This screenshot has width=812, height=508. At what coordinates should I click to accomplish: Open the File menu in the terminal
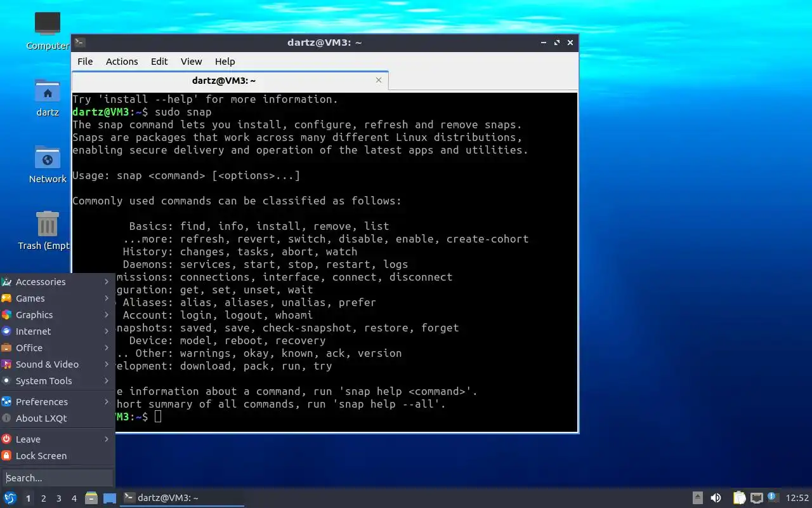[x=85, y=62]
